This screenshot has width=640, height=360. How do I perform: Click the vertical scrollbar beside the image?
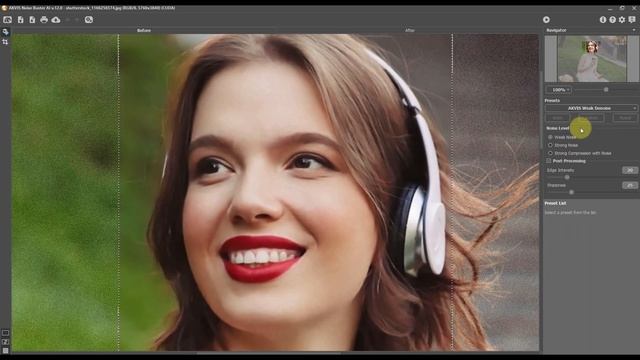(541, 110)
